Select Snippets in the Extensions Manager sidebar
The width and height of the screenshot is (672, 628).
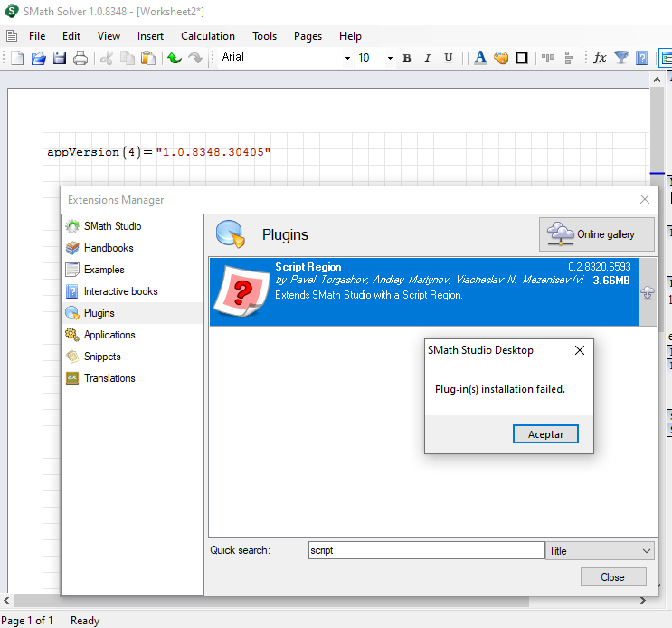point(101,357)
